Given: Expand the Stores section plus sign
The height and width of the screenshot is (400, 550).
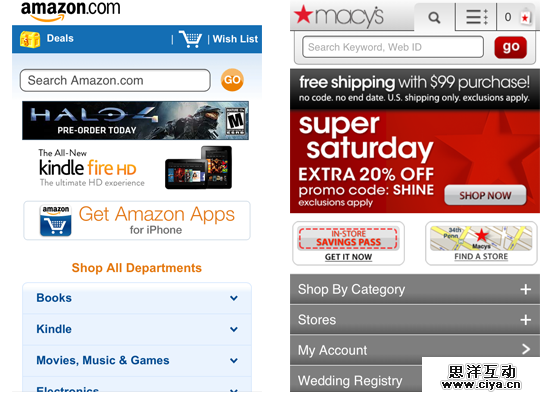Looking at the screenshot, I should [525, 320].
